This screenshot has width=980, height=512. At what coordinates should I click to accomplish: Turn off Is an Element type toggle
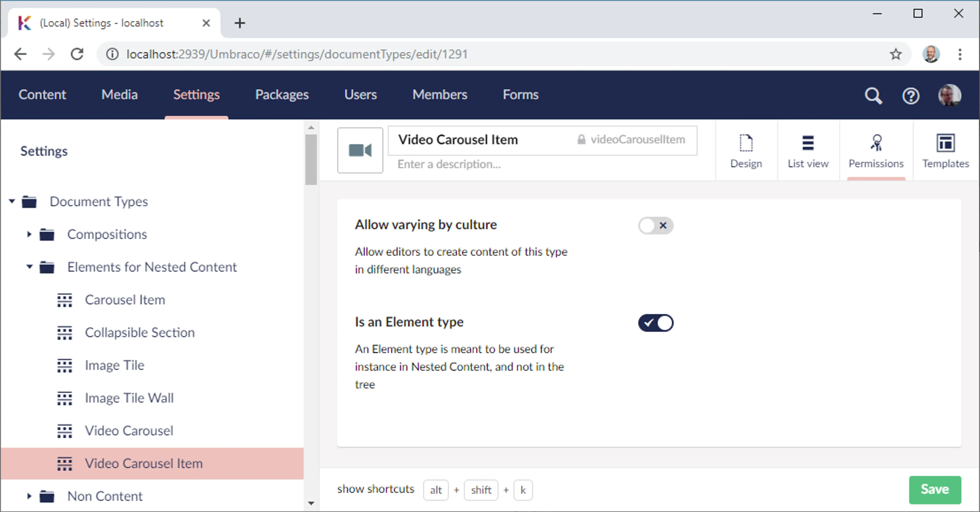(655, 323)
